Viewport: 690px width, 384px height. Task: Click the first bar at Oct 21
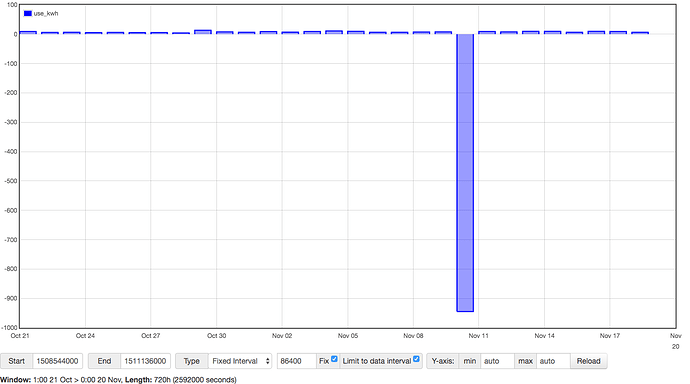[x=28, y=33]
